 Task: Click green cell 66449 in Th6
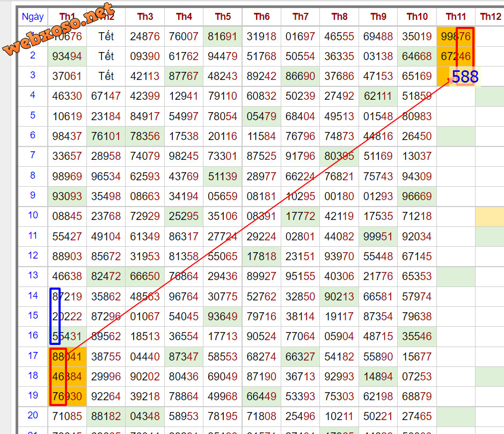pyautogui.click(x=261, y=396)
